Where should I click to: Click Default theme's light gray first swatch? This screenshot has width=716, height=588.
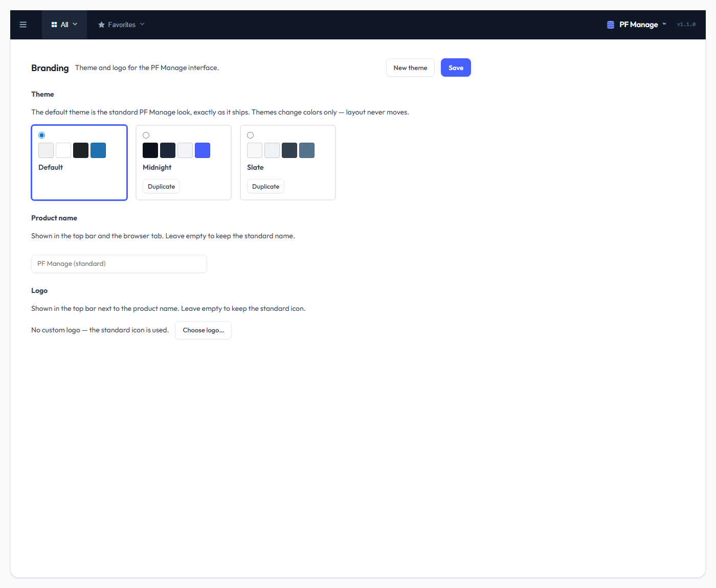46,150
